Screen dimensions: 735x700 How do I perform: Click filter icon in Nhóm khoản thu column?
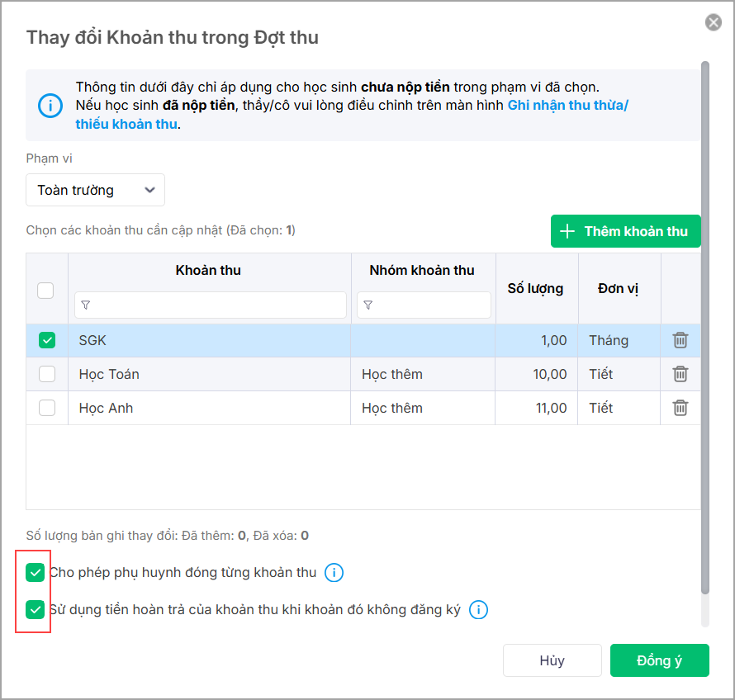368,305
